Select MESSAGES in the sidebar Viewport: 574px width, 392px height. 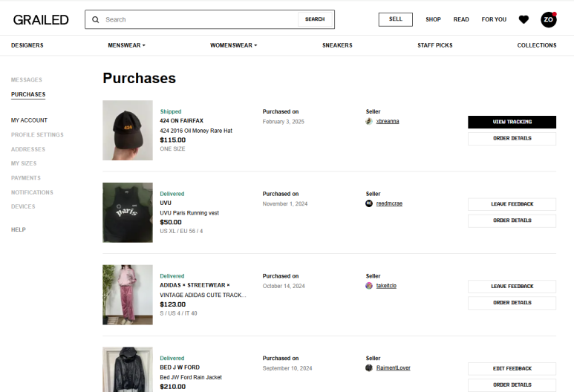tap(26, 79)
